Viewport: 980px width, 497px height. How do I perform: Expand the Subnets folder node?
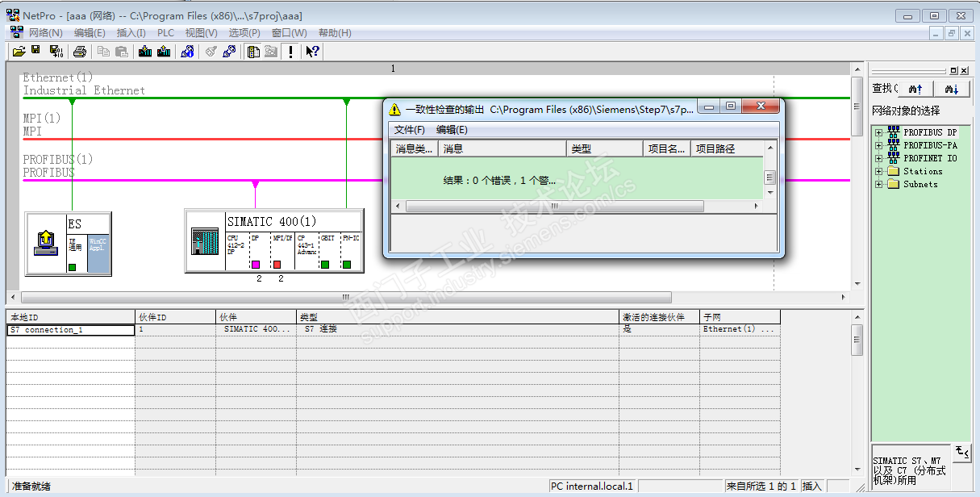pos(878,184)
